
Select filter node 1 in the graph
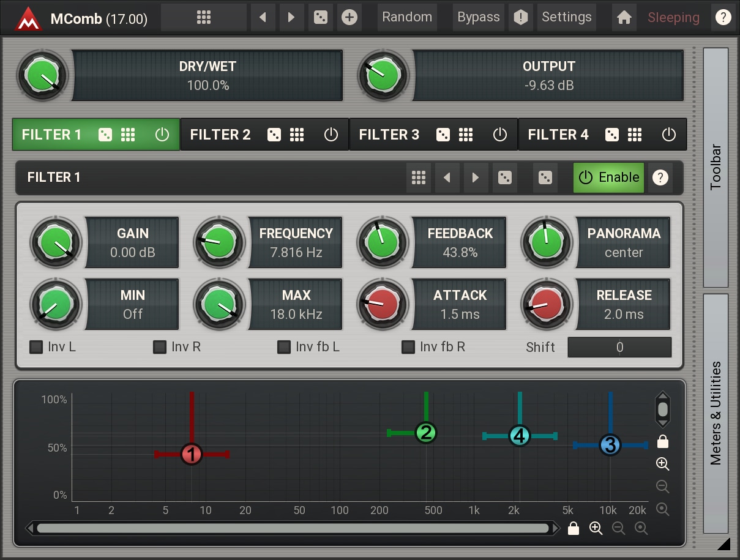pyautogui.click(x=192, y=454)
